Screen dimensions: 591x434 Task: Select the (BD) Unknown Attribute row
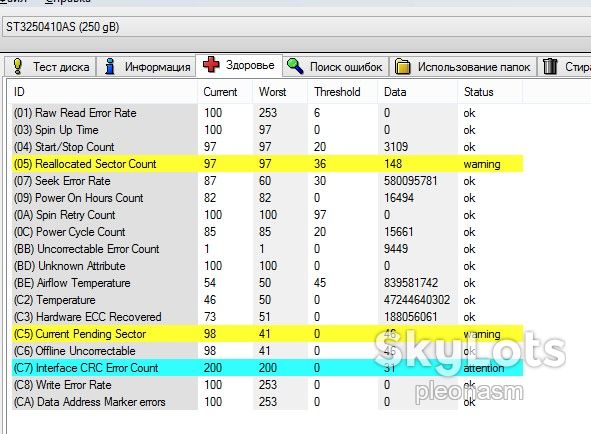[x=268, y=266]
